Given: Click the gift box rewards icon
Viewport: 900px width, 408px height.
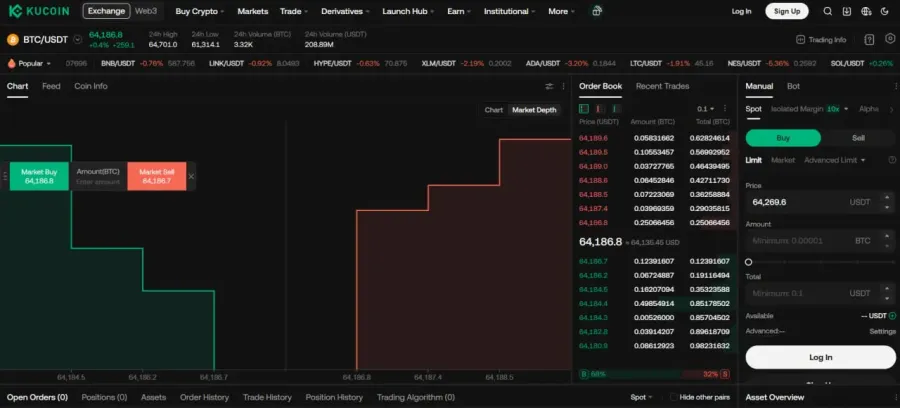Looking at the screenshot, I should pyautogui.click(x=597, y=11).
